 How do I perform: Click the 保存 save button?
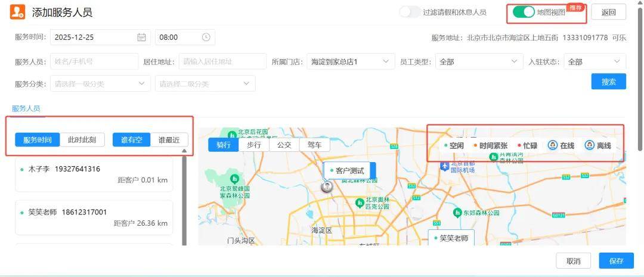616,261
